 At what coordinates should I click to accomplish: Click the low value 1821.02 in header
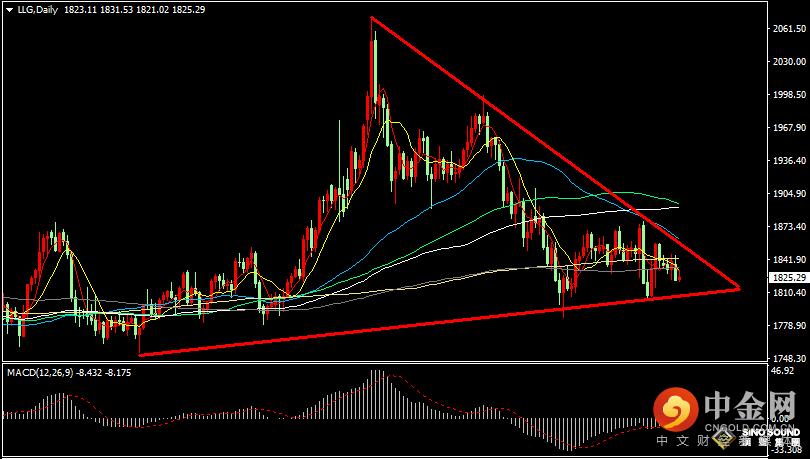152,9
